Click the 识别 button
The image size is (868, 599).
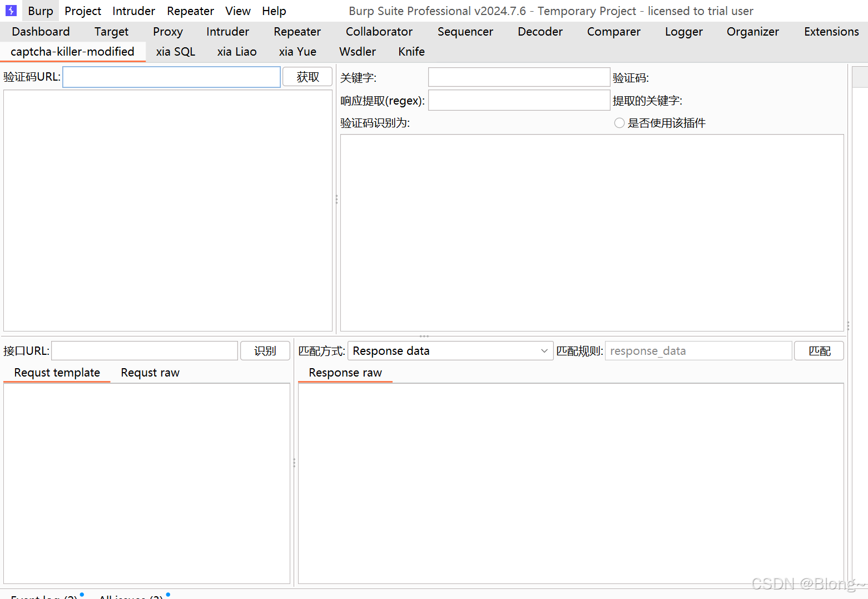[x=265, y=351]
